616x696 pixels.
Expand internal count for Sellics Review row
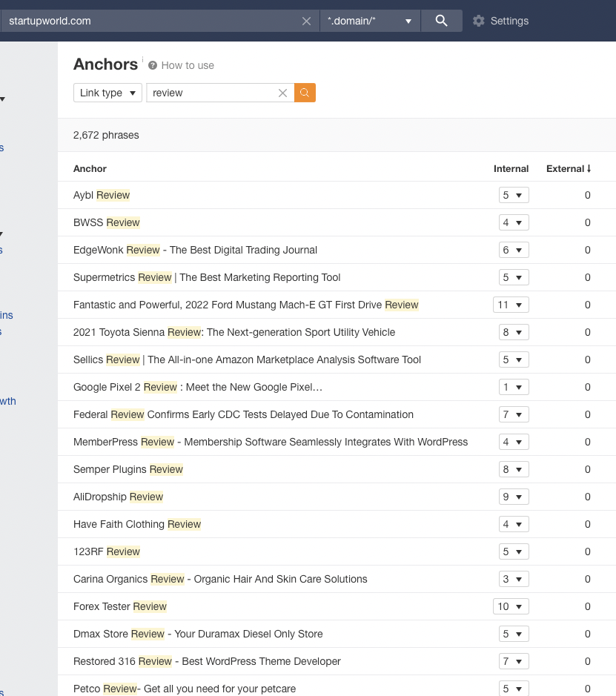click(514, 359)
